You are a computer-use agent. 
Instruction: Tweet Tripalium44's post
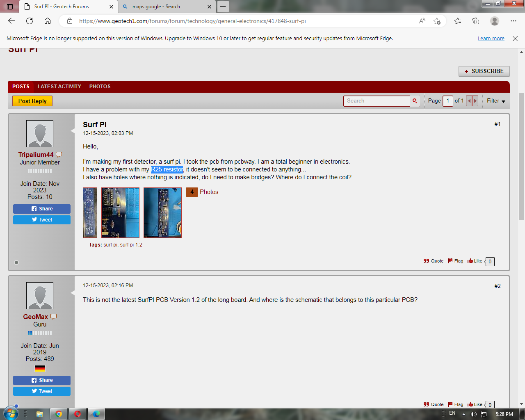click(x=42, y=220)
